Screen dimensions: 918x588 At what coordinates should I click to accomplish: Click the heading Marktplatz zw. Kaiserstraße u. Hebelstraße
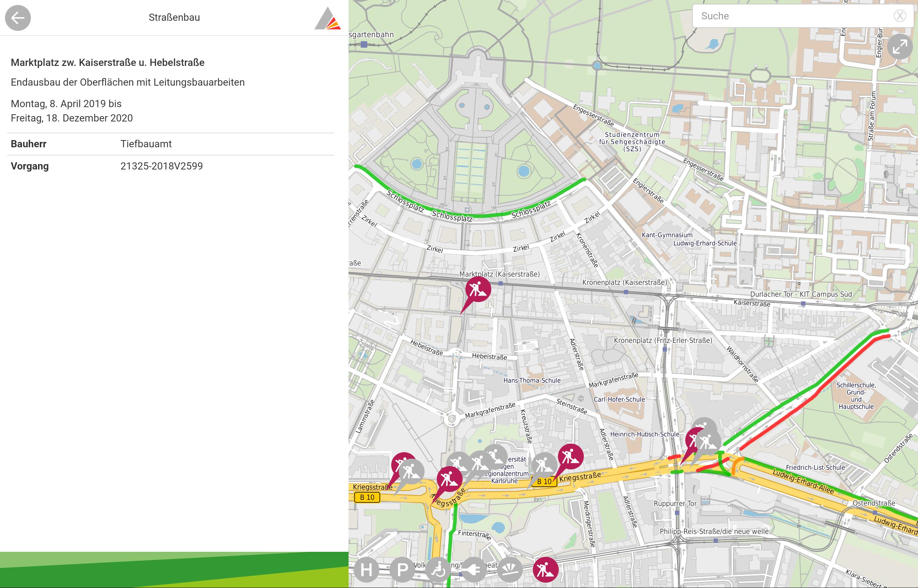pos(107,63)
